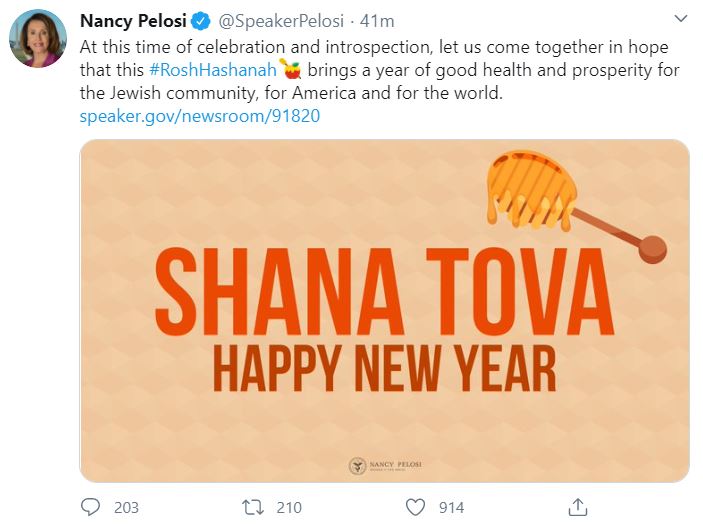Open the speaker.gov/newsroom/91820 link
This screenshot has width=703, height=525.
[x=200, y=116]
